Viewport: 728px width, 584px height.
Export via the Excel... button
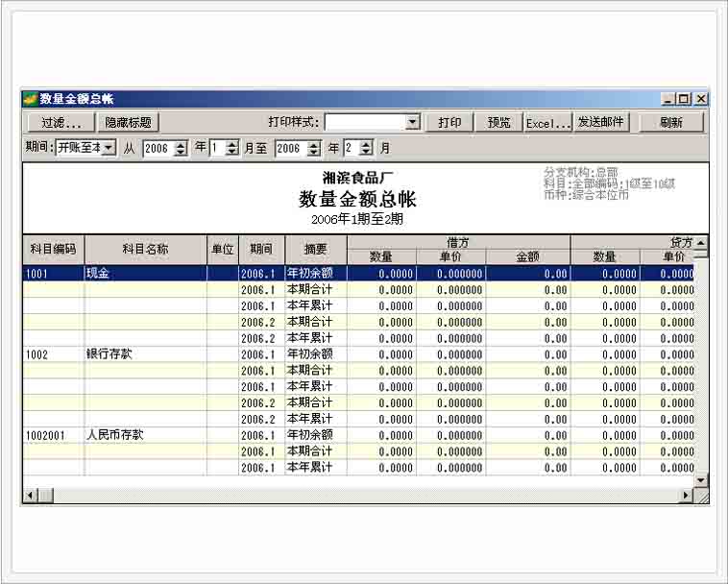[x=548, y=123]
